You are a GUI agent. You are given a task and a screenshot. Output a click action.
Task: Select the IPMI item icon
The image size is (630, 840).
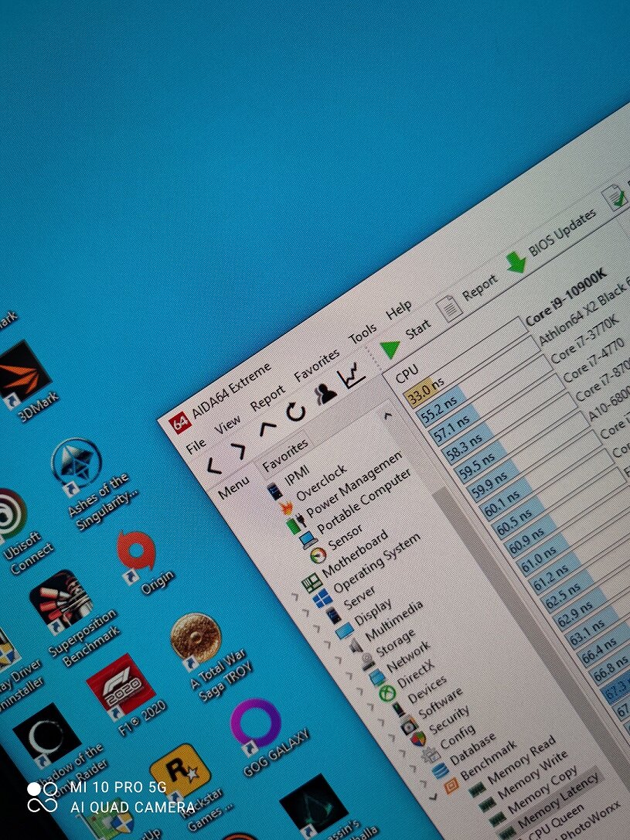coord(274,490)
